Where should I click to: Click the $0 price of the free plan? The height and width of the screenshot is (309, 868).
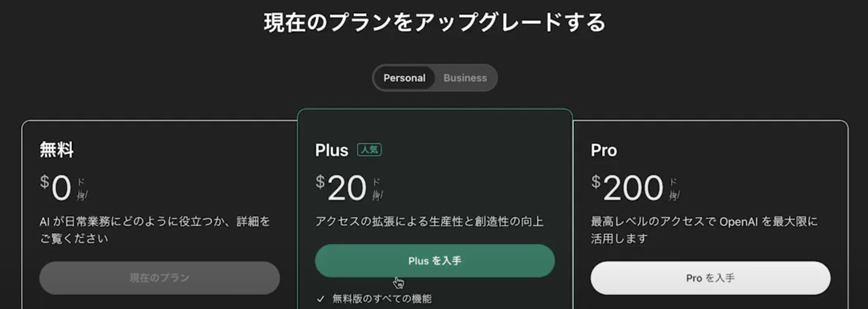point(55,187)
